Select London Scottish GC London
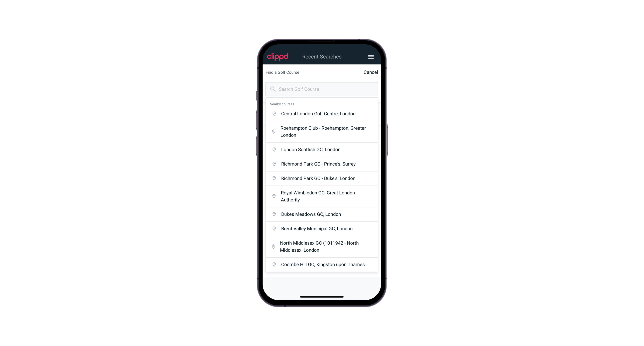 click(x=322, y=149)
